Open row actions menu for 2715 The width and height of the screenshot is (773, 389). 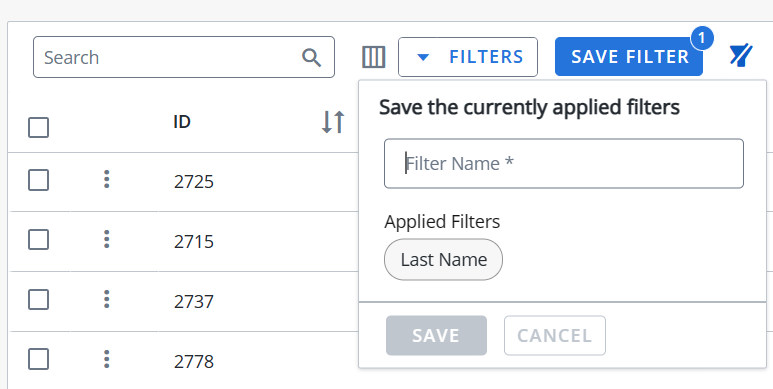click(106, 239)
